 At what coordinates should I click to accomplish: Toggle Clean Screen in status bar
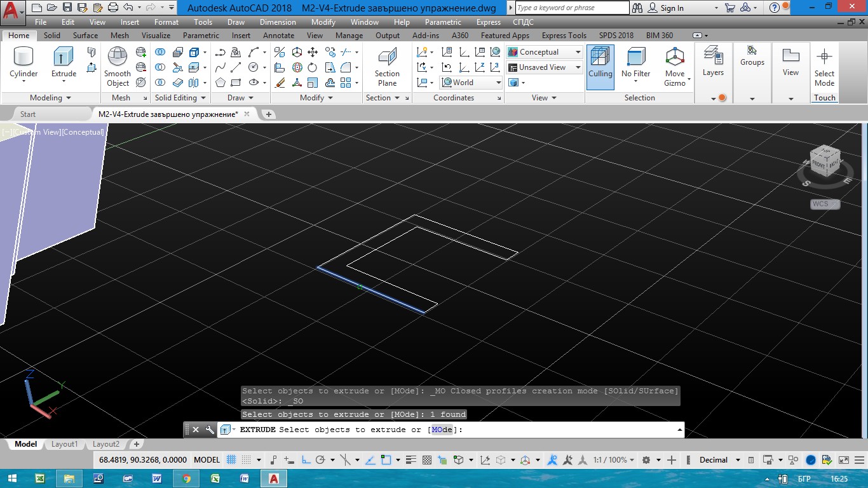(844, 460)
